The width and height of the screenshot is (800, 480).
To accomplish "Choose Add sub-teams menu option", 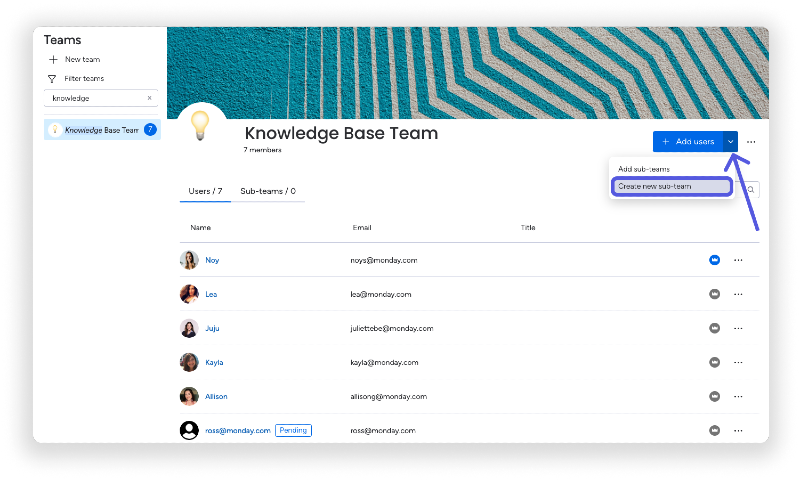I will [644, 169].
